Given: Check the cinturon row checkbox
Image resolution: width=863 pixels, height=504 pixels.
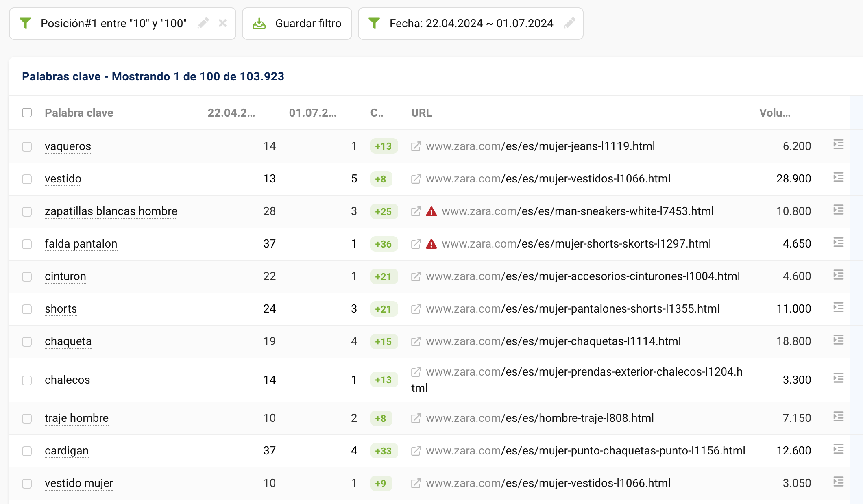Looking at the screenshot, I should point(27,277).
